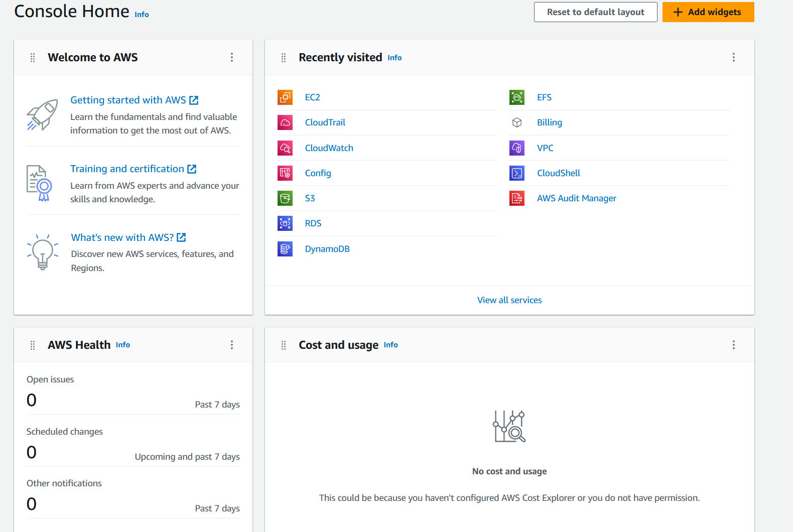The image size is (793, 532).
Task: Click the Open issues count
Action: point(32,400)
